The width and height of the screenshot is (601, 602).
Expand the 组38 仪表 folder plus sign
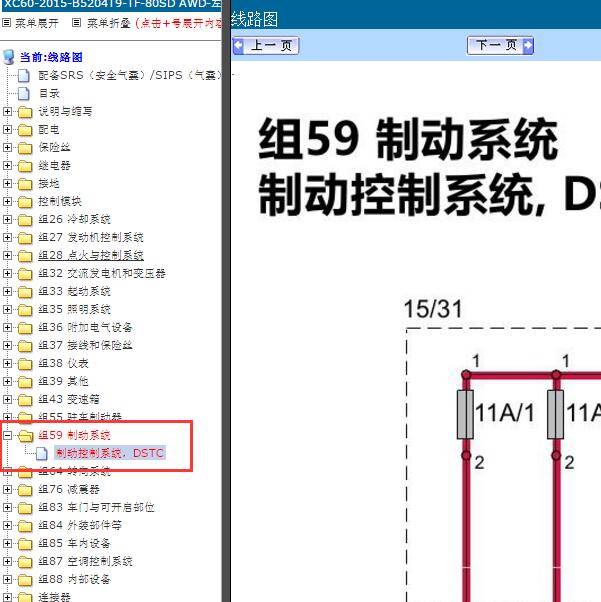[7, 364]
